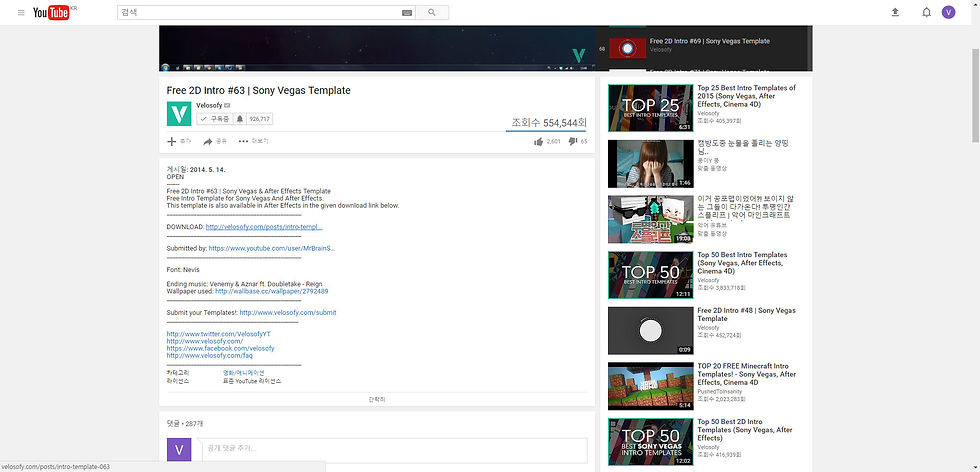The image size is (980, 472).
Task: Open the velosofy.com/submit link
Action: 288,313
